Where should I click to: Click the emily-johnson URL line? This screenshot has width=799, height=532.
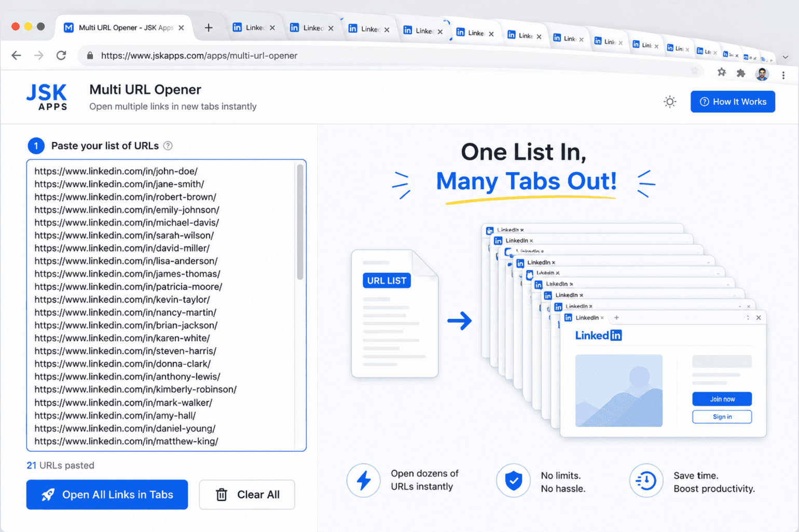click(x=127, y=210)
